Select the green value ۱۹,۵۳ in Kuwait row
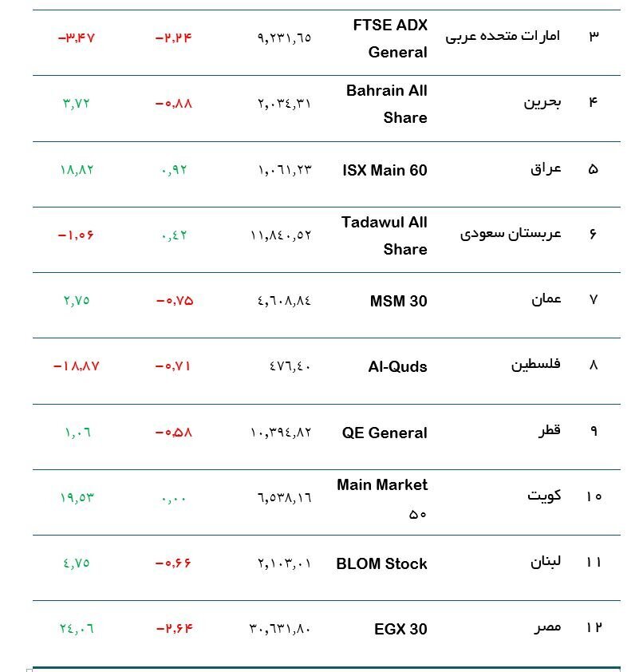Screen dimensions: 643x672 [x=77, y=498]
